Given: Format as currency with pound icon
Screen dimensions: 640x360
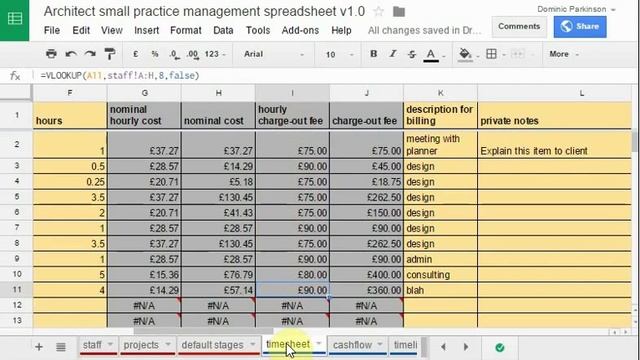Looking at the screenshot, I should [136, 54].
